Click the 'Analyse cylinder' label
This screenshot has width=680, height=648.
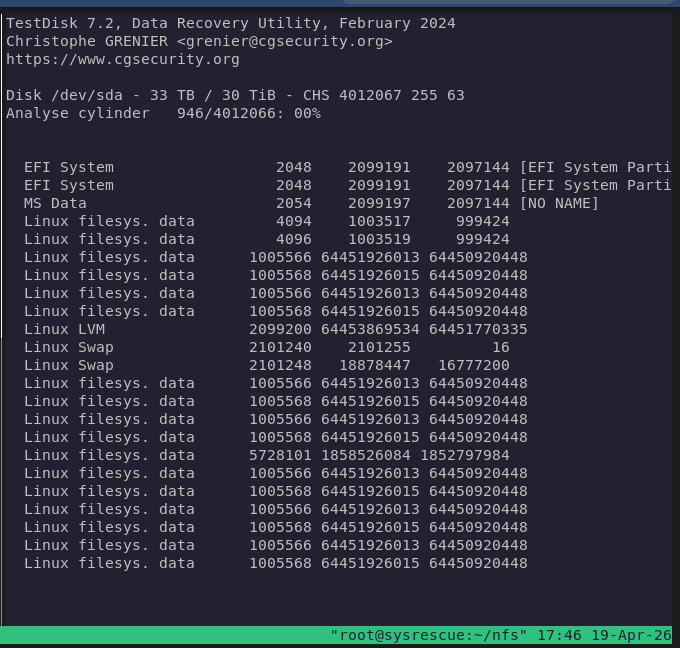(78, 114)
